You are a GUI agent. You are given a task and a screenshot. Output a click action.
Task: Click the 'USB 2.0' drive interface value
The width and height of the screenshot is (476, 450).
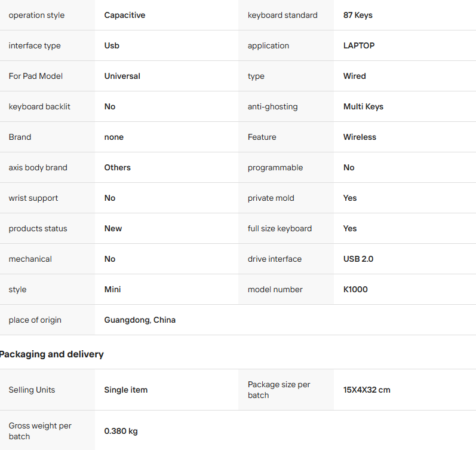pyautogui.click(x=358, y=259)
